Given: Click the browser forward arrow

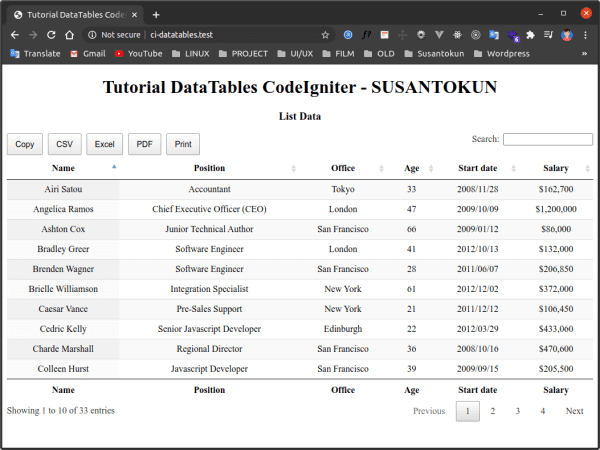Looking at the screenshot, I should point(33,35).
